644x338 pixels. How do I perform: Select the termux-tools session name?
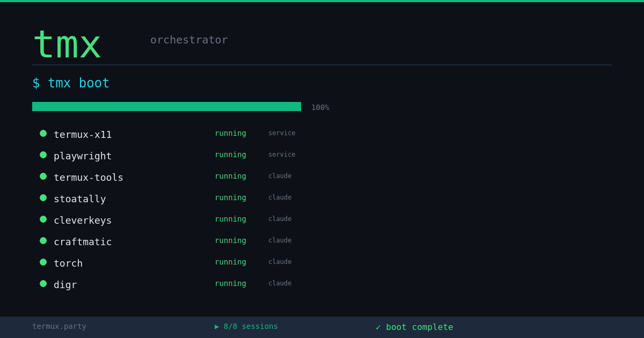point(89,178)
